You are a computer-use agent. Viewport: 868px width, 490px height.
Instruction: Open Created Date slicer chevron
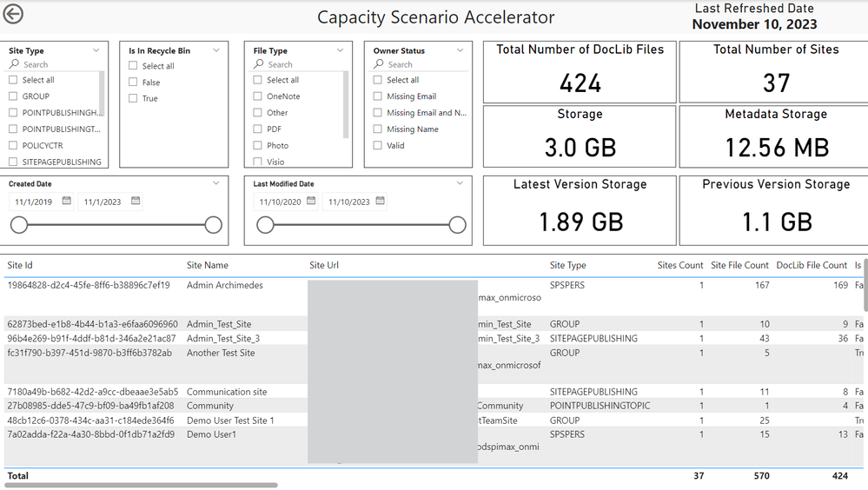click(216, 182)
